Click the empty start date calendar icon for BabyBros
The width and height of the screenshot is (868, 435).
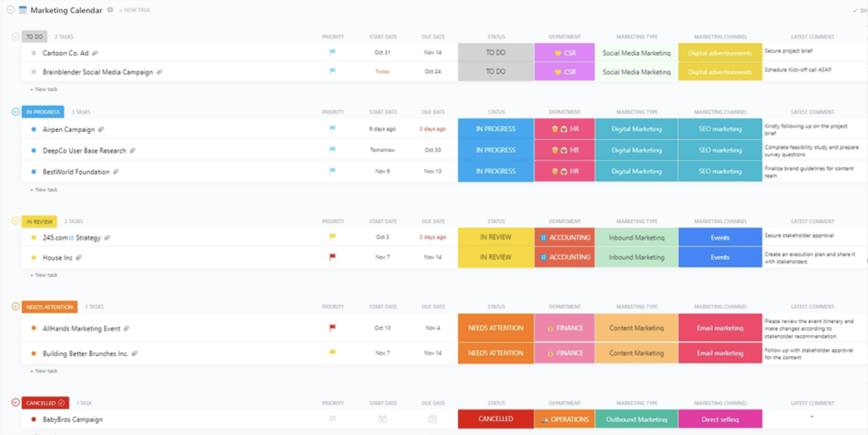[x=382, y=419]
